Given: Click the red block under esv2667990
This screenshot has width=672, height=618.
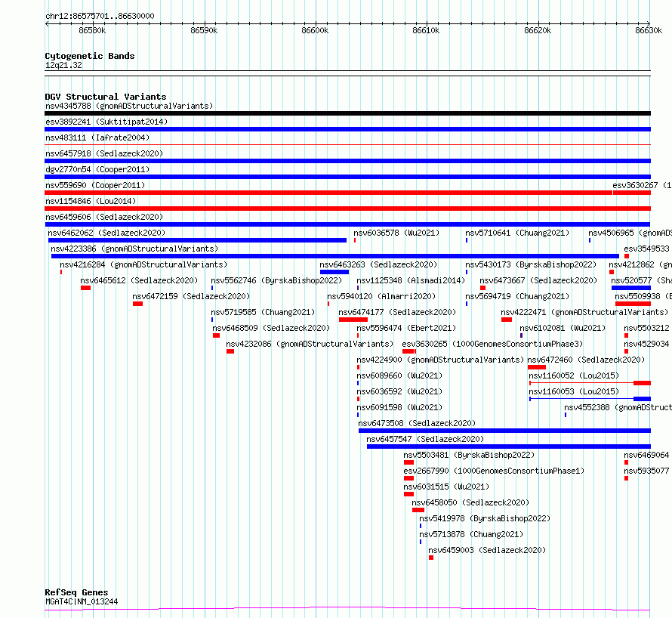Looking at the screenshot, I should coord(408,478).
